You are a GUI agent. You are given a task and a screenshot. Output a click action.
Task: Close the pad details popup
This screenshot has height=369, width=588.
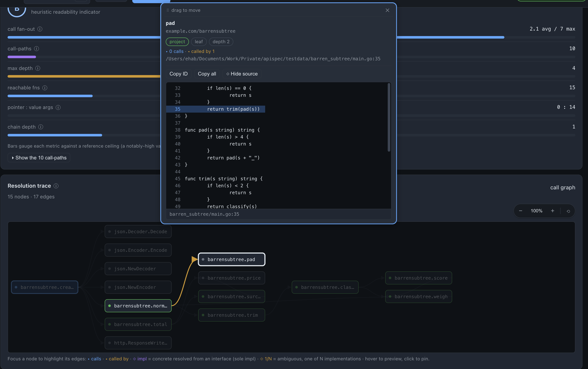pyautogui.click(x=388, y=10)
